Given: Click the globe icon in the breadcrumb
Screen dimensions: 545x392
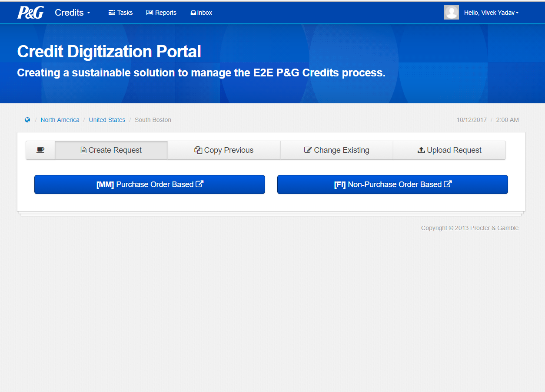Looking at the screenshot, I should pos(27,120).
